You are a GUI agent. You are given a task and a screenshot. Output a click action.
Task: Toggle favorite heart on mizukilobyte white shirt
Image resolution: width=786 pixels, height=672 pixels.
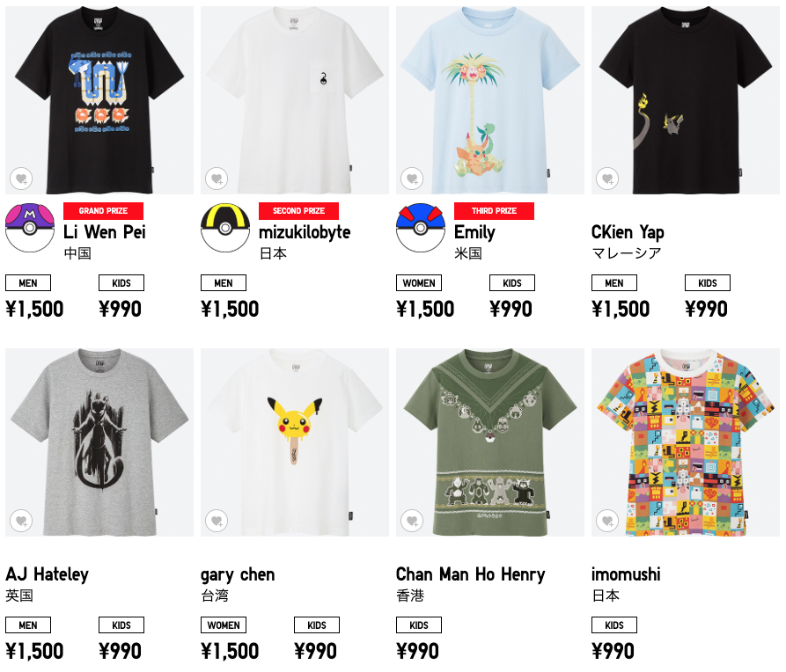[217, 179]
